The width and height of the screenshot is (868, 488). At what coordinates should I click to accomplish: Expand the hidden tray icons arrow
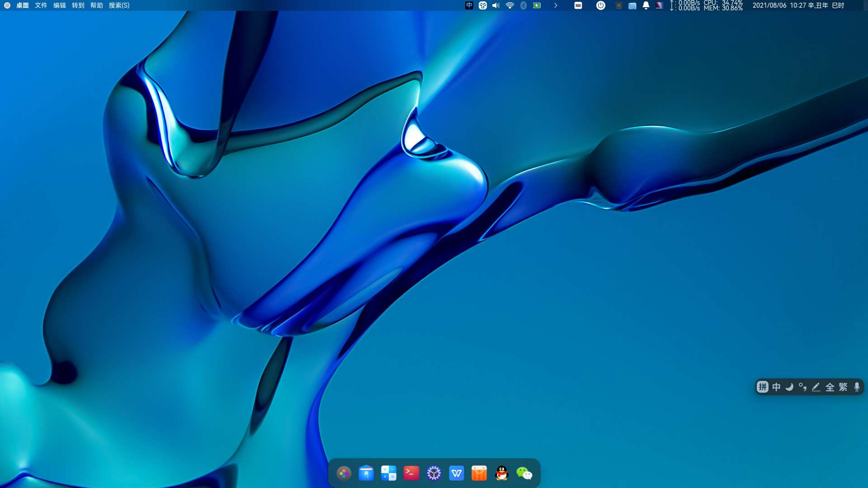(556, 5)
